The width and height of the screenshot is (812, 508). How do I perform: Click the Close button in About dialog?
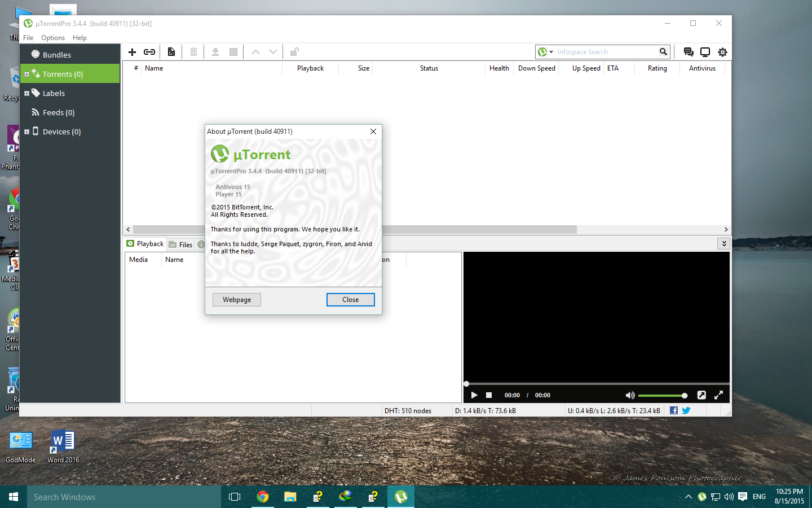(351, 300)
